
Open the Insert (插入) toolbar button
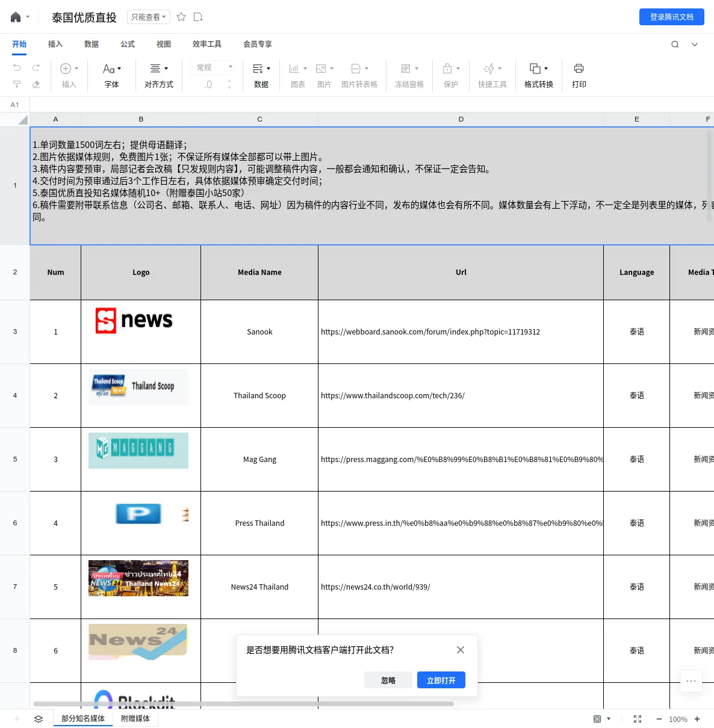69,76
